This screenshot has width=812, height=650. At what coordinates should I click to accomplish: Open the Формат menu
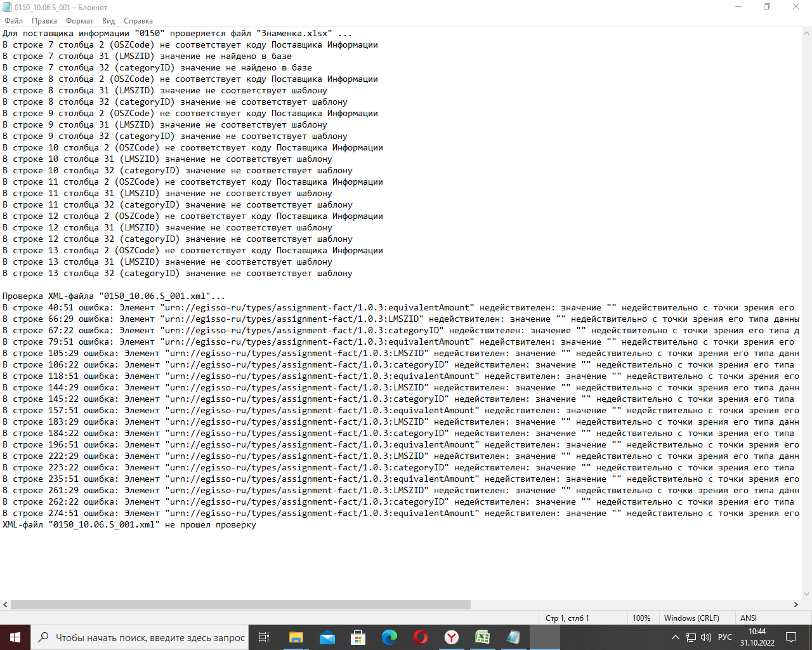[79, 21]
